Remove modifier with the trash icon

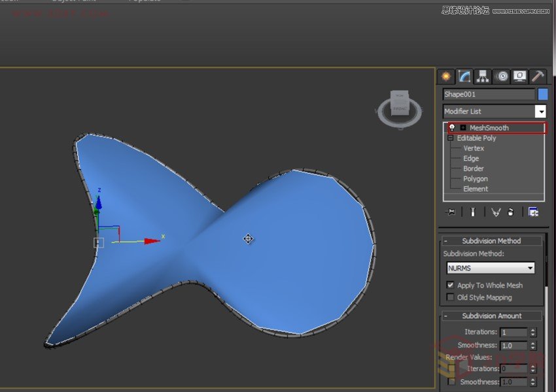click(511, 212)
